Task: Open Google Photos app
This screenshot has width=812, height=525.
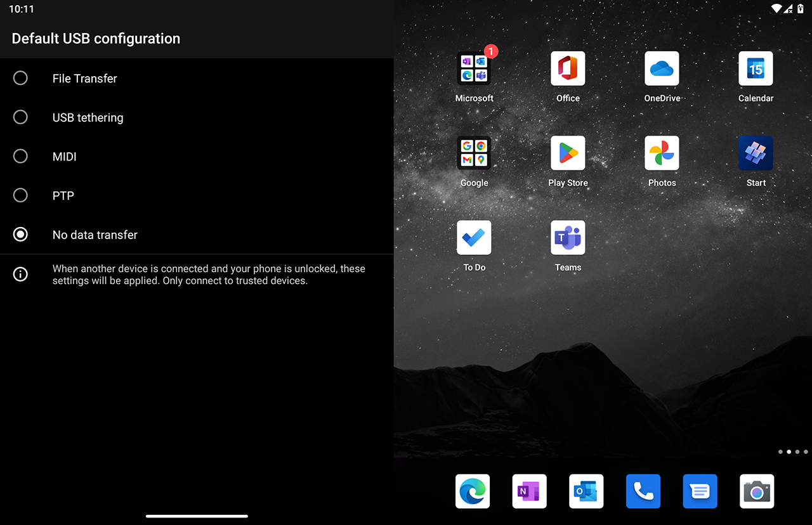Action: click(662, 153)
